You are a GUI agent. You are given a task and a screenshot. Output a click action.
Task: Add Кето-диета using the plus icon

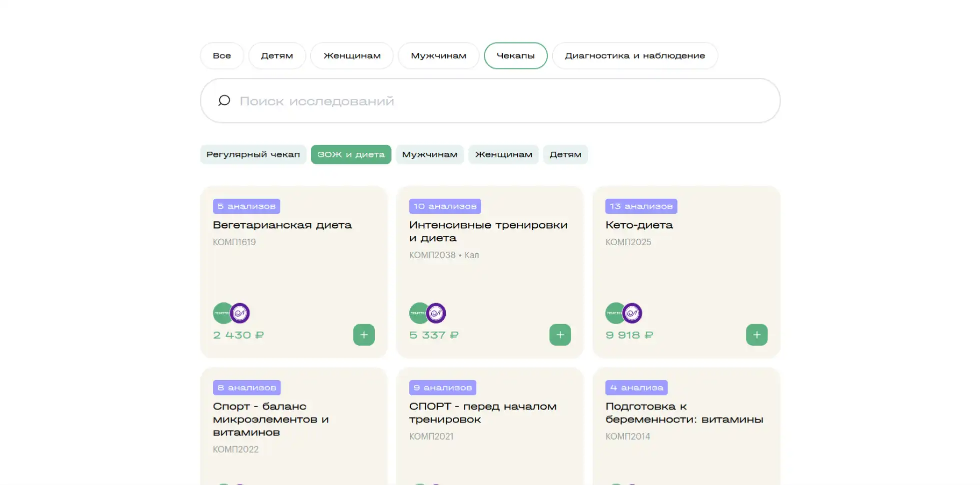click(756, 335)
